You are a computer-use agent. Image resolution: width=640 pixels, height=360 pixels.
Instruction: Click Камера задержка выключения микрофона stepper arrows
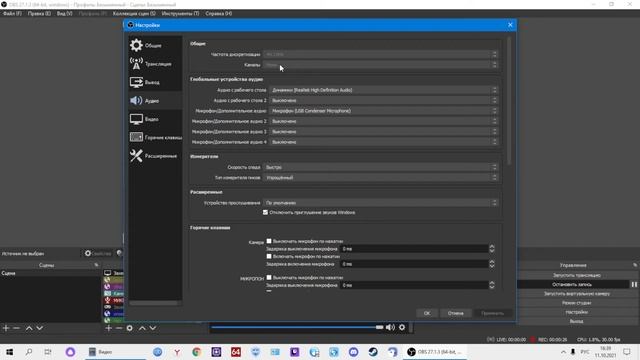(x=492, y=249)
